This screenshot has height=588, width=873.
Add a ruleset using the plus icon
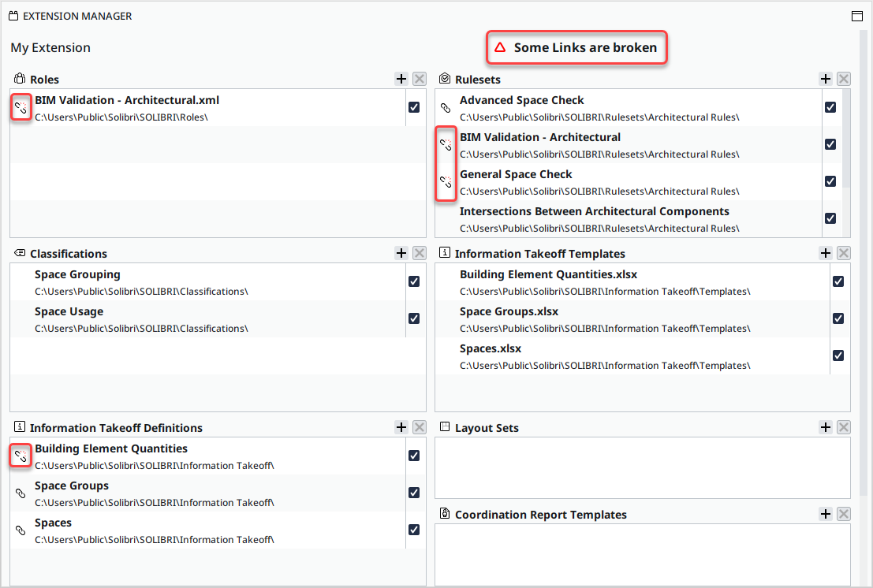tap(825, 79)
